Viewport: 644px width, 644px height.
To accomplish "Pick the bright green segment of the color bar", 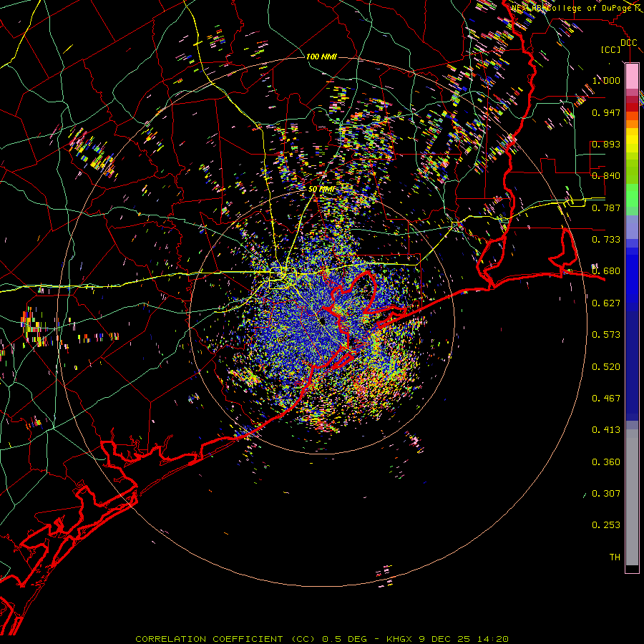I will [632, 195].
